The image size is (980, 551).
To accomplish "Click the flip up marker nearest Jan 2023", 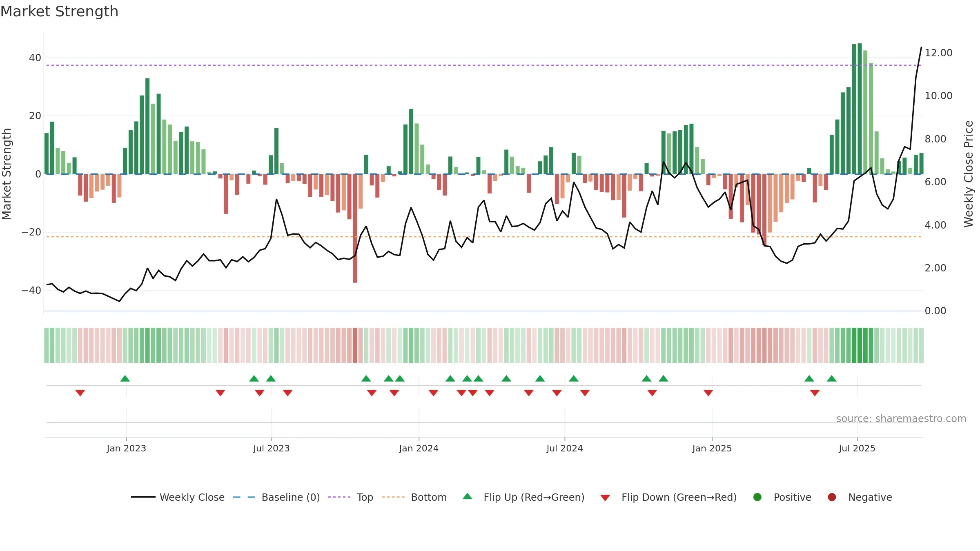I will pos(125,378).
